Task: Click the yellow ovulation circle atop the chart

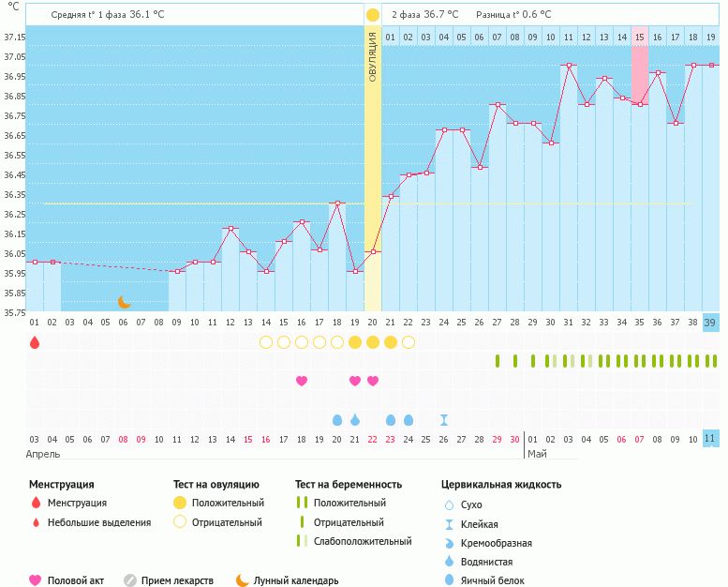Action: pyautogui.click(x=373, y=15)
